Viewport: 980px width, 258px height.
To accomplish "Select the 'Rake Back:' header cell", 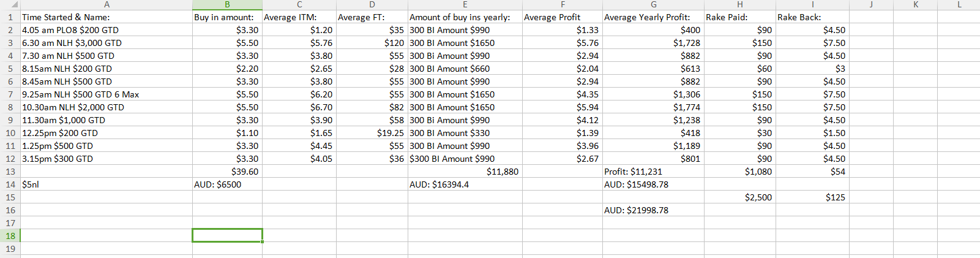I will pos(812,17).
